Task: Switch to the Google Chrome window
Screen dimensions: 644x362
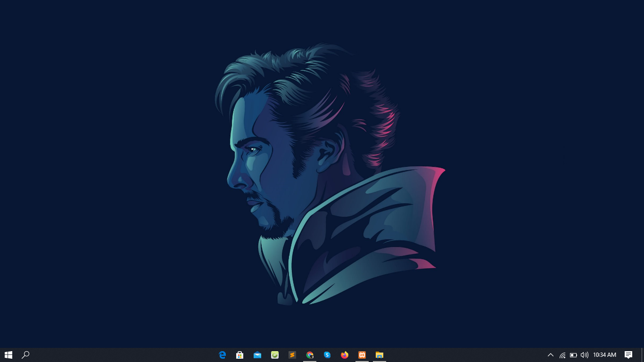Action: pos(310,355)
